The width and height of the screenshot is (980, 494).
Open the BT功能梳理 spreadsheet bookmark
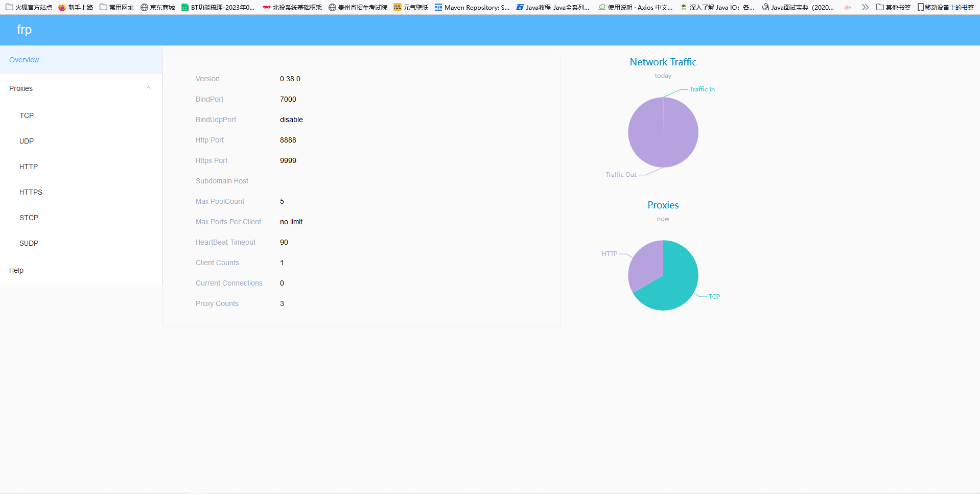point(218,7)
